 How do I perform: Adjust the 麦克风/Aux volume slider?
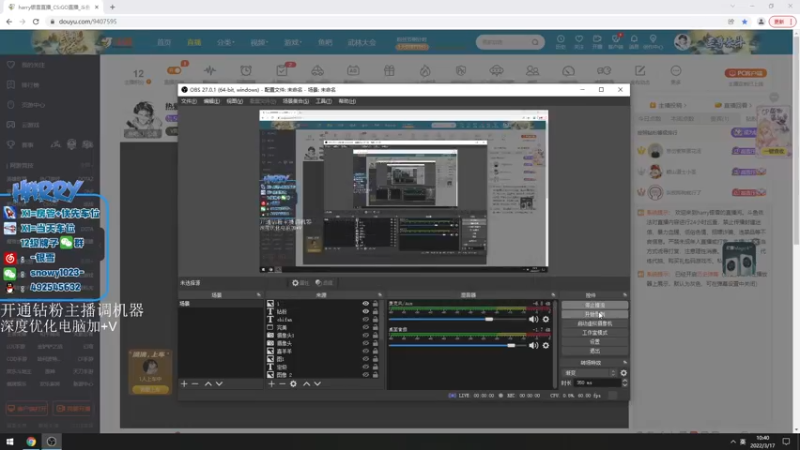[x=457, y=319]
